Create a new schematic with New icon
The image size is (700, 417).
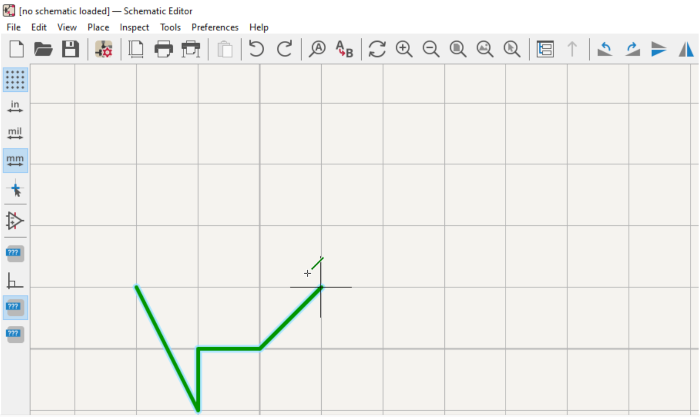click(16, 49)
